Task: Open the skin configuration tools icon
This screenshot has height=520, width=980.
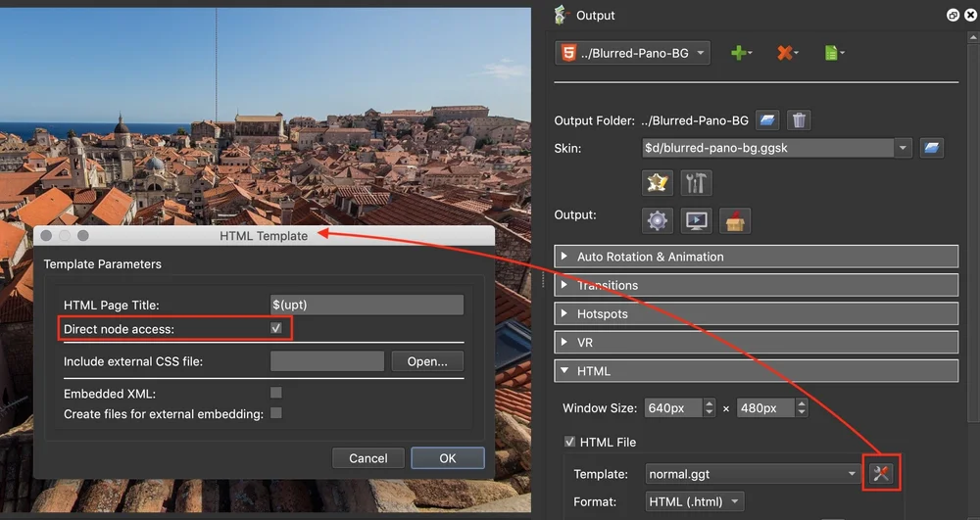Action: [x=696, y=183]
